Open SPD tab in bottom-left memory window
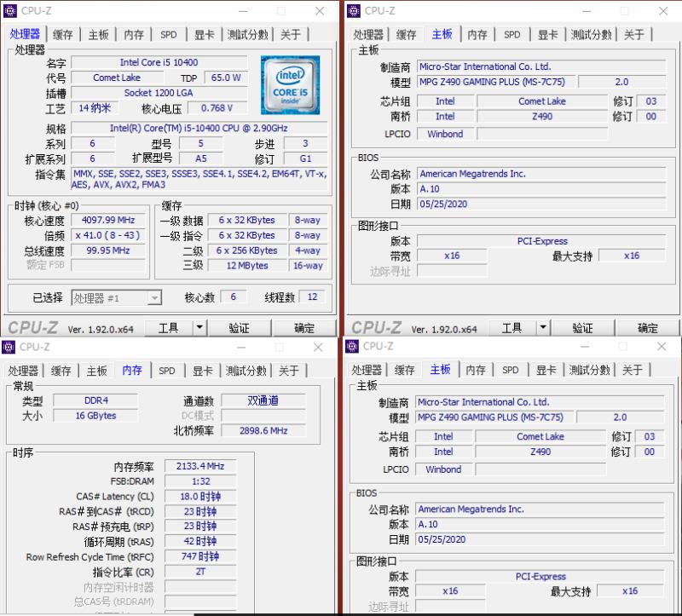682x616 pixels. coord(166,371)
